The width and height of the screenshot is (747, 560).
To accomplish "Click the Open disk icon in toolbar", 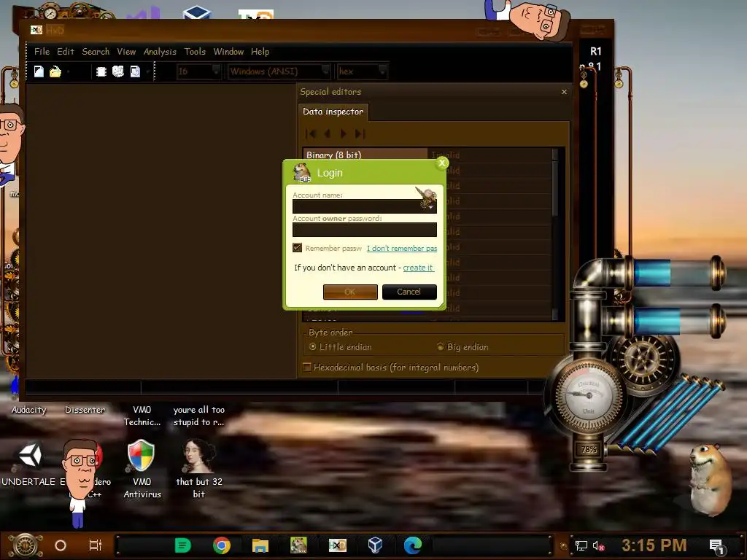I will coord(118,71).
